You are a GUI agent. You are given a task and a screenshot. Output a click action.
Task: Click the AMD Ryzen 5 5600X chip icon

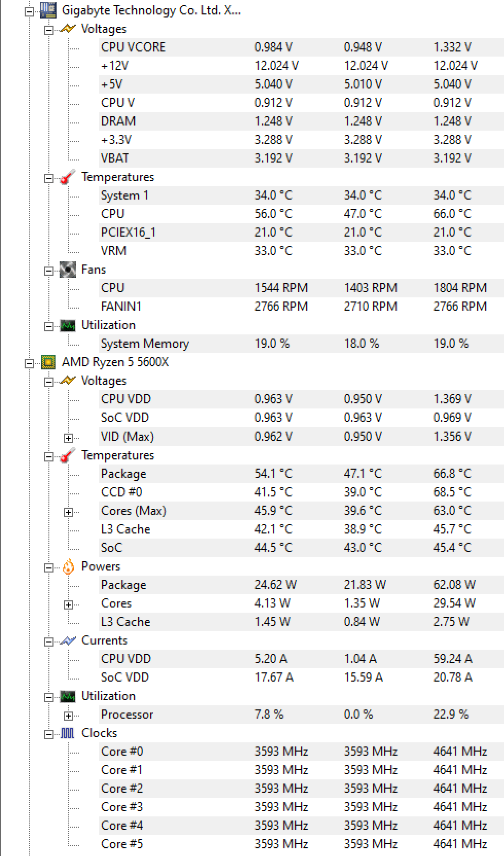[48, 362]
